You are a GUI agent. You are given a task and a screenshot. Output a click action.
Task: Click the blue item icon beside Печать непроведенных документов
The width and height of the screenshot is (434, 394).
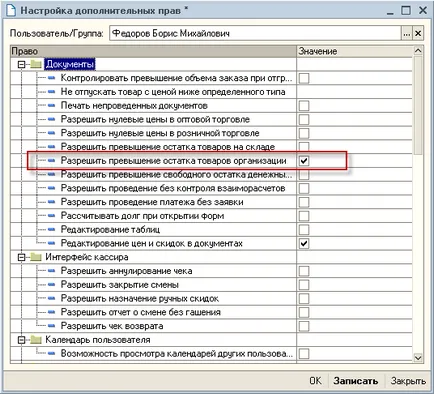pos(51,106)
